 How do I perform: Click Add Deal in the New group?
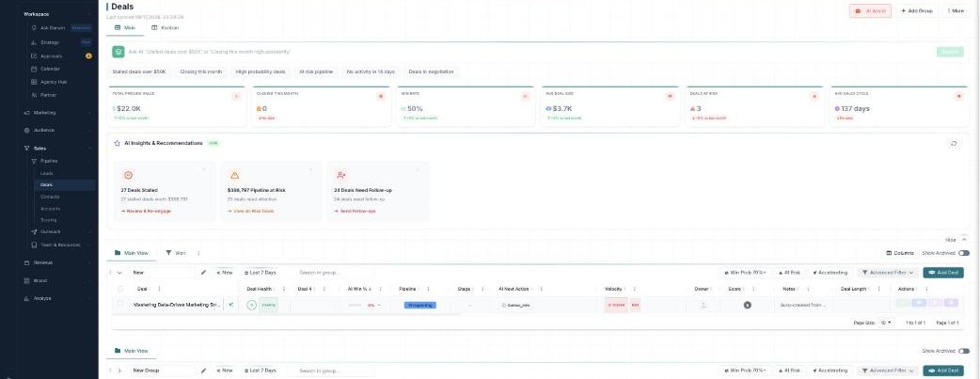coord(943,273)
